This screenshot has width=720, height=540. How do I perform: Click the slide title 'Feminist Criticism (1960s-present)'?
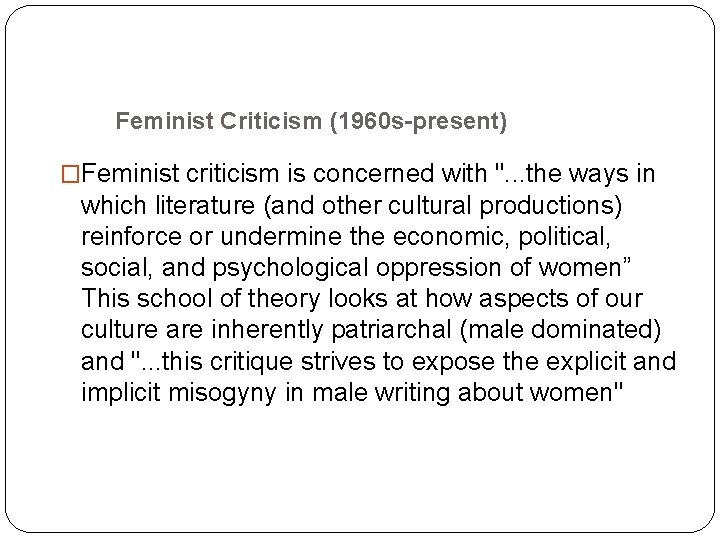click(312, 123)
